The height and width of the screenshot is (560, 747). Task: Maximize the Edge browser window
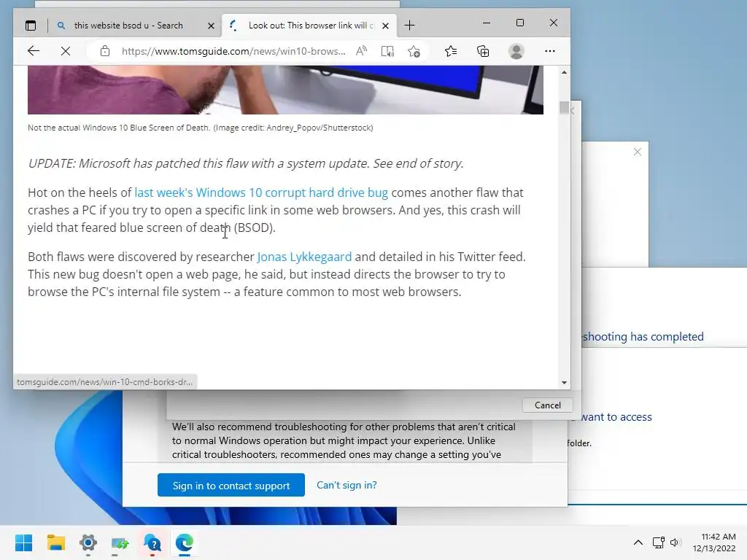[519, 23]
